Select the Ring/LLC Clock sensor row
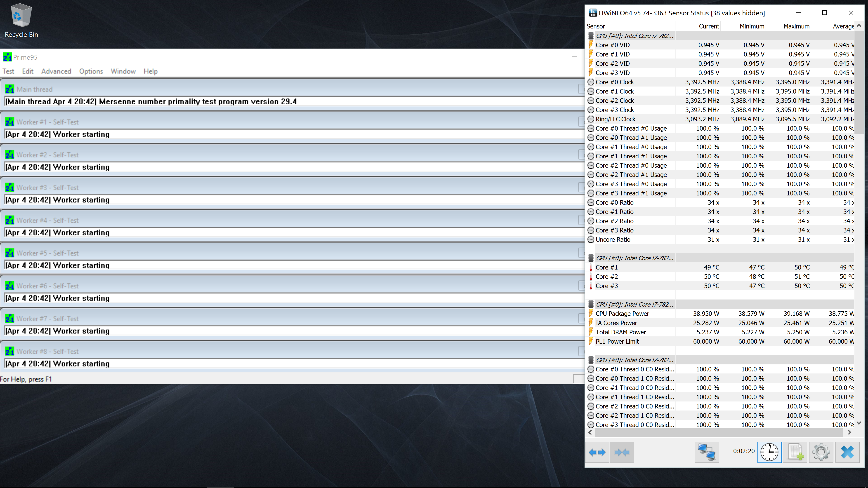This screenshot has width=868, height=488. coord(720,119)
